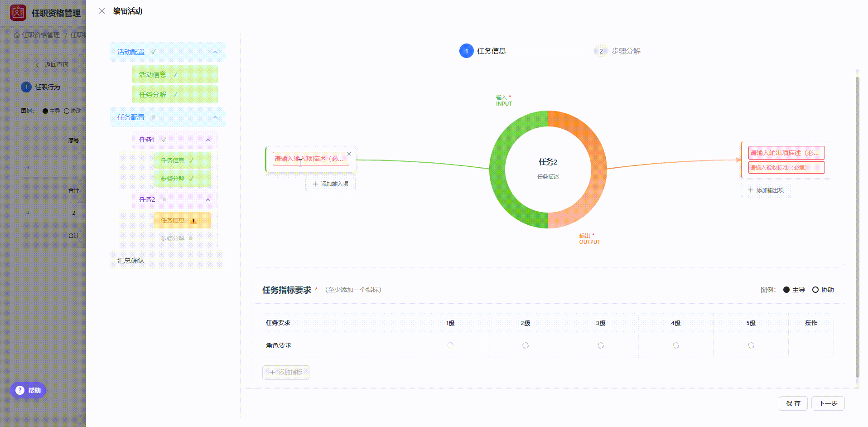The width and height of the screenshot is (868, 427).
Task: Toggle the 5级 role circle in 角色要求 row
Action: (751, 345)
